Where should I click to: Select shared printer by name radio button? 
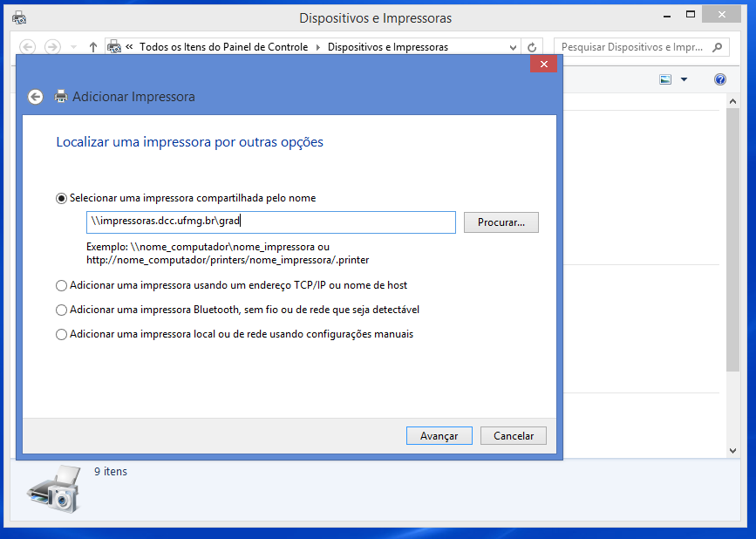pos(61,199)
